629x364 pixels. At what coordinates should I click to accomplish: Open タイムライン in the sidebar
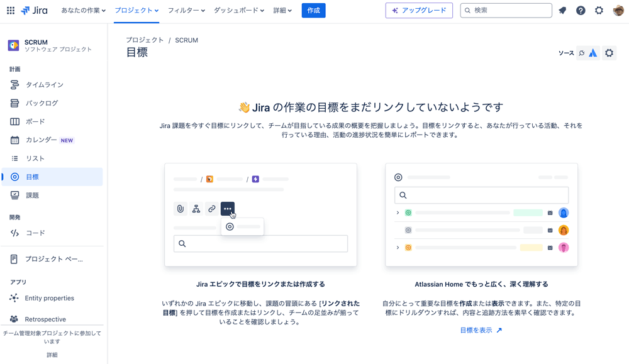[52, 85]
